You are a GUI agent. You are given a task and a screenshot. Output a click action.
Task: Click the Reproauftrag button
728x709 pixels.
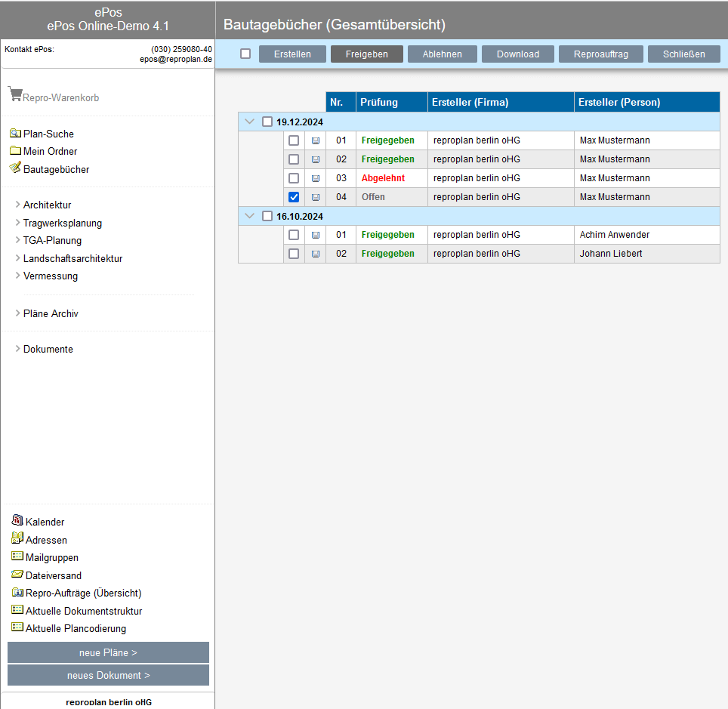(x=601, y=54)
